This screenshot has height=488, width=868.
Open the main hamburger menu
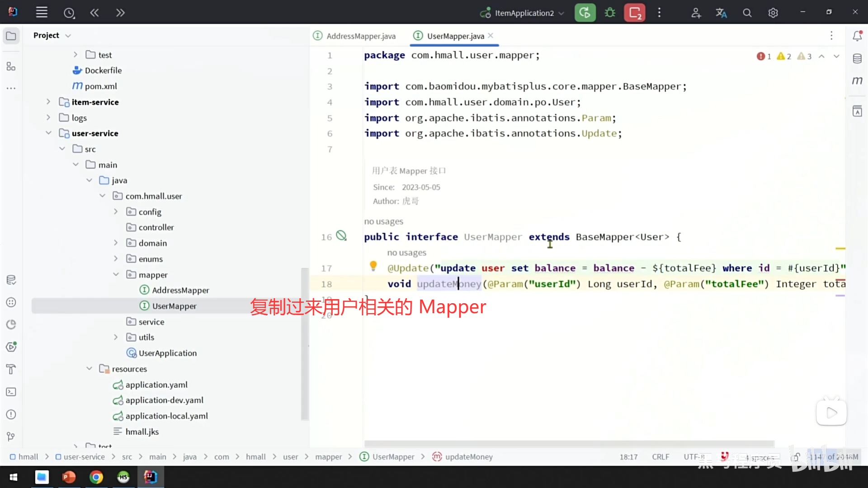(x=42, y=13)
